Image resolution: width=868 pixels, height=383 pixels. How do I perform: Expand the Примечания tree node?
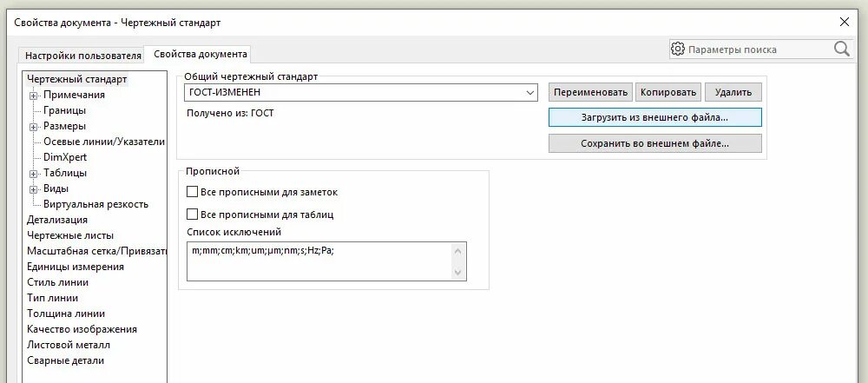point(34,96)
